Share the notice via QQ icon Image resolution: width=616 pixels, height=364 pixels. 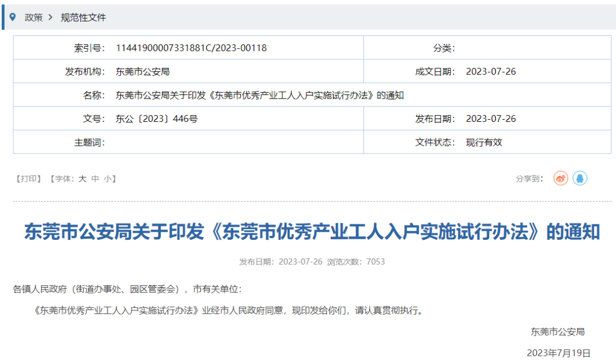[x=579, y=178]
